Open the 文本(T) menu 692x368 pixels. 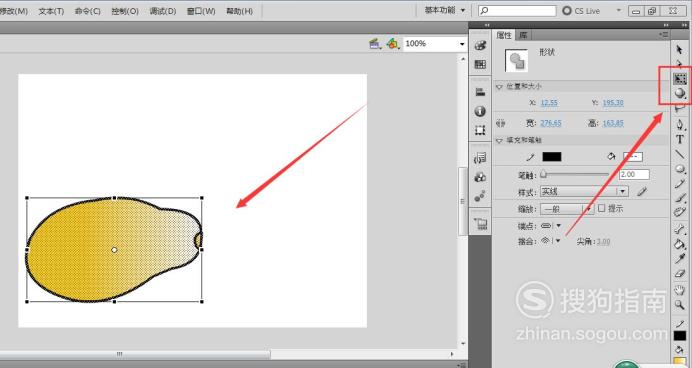(51, 11)
